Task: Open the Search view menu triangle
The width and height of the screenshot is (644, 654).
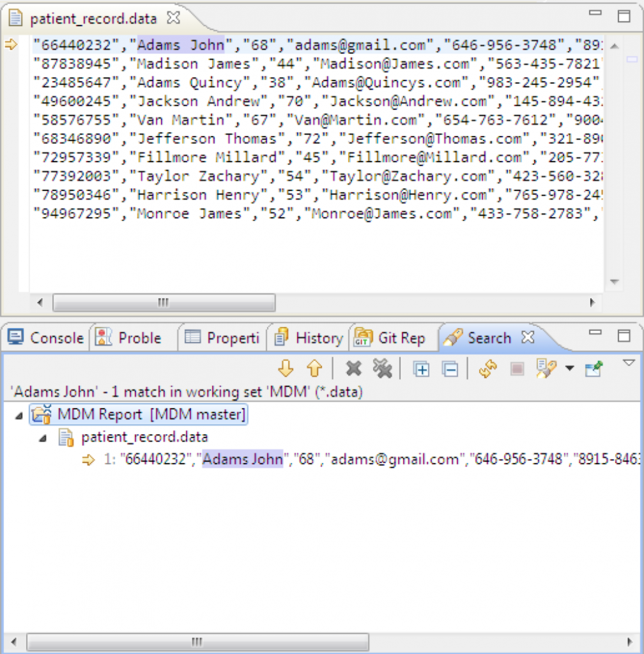Action: (x=629, y=363)
